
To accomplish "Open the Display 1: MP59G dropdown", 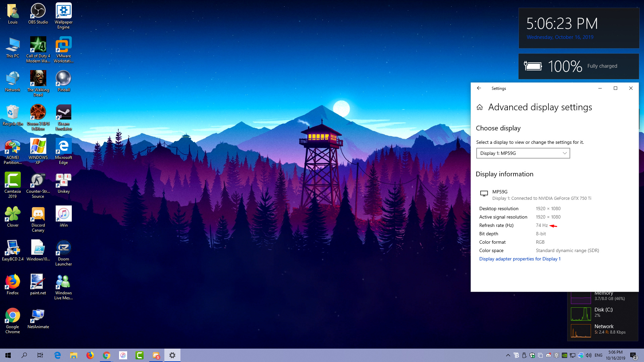I will point(523,153).
